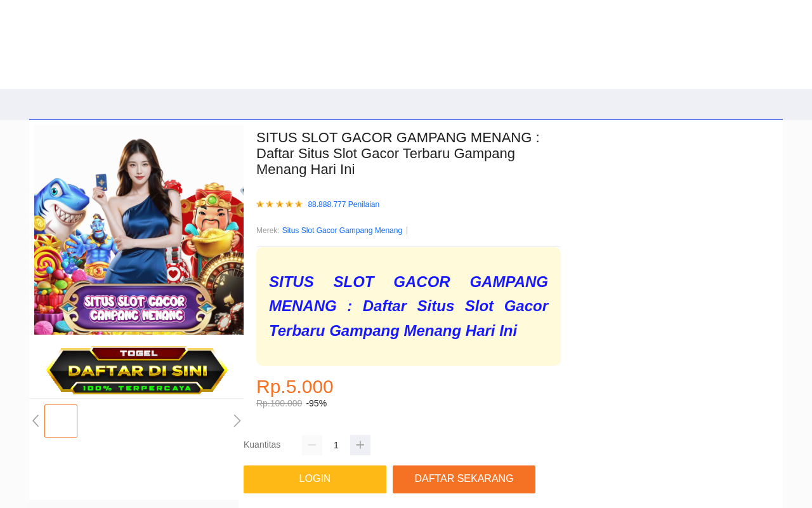The width and height of the screenshot is (812, 508).
Task: Click the next thumbnail arrow
Action: pyautogui.click(x=237, y=421)
